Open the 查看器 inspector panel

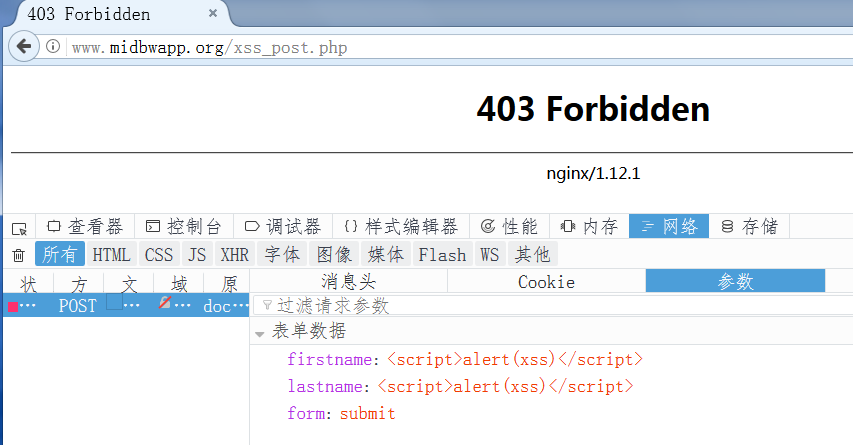tap(85, 226)
